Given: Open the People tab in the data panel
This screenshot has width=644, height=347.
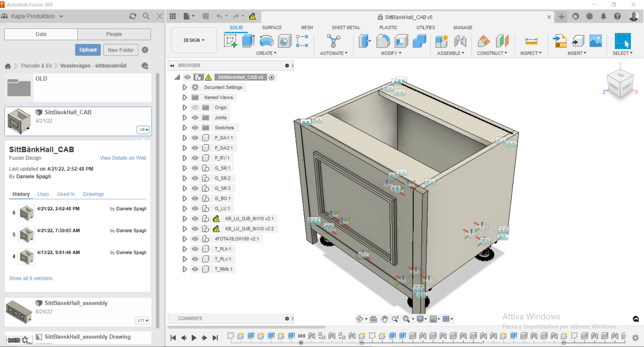Looking at the screenshot, I should [x=114, y=34].
